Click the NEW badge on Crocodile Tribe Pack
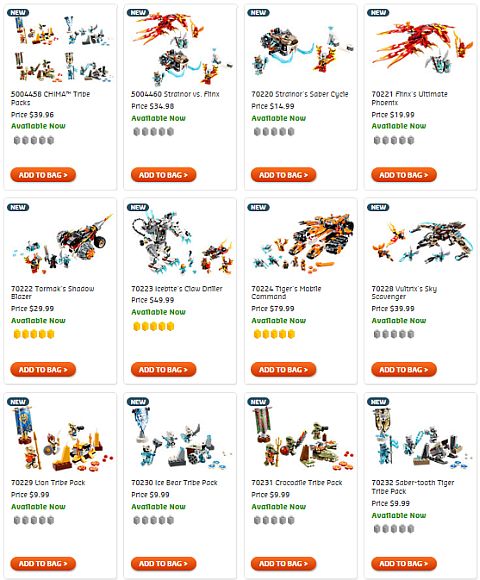The height and width of the screenshot is (580, 480). pos(258,402)
